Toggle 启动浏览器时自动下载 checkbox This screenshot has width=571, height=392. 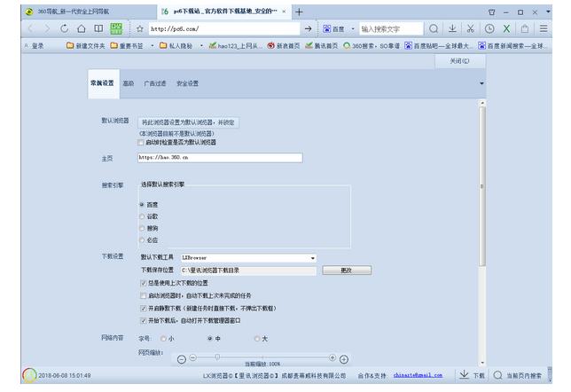tap(143, 296)
